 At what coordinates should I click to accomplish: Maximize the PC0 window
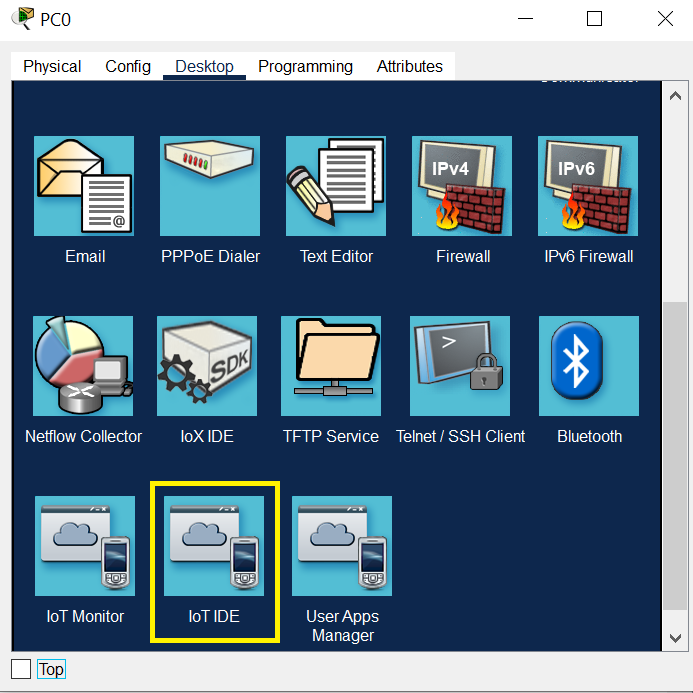tap(594, 19)
